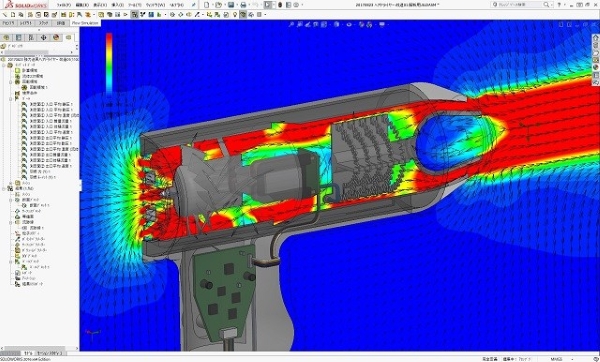The image size is (600, 362).
Task: Click the Print icon in the title bar
Action: (243, 5)
